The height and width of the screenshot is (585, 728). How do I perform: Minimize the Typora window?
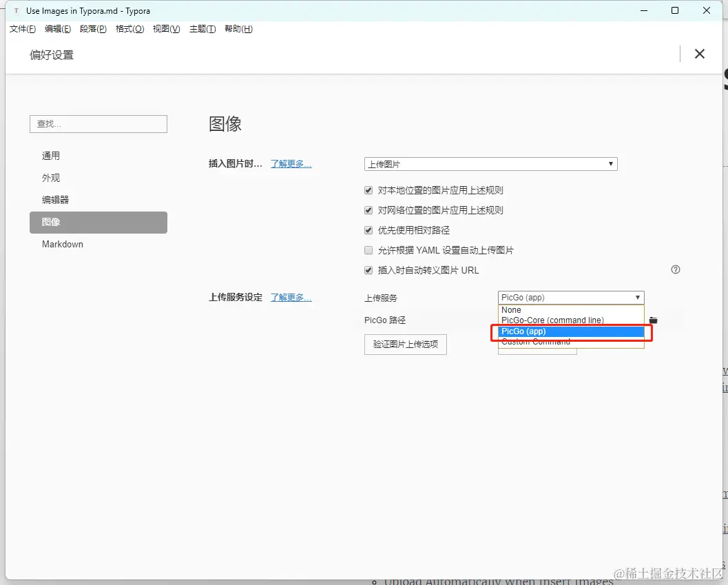click(644, 10)
